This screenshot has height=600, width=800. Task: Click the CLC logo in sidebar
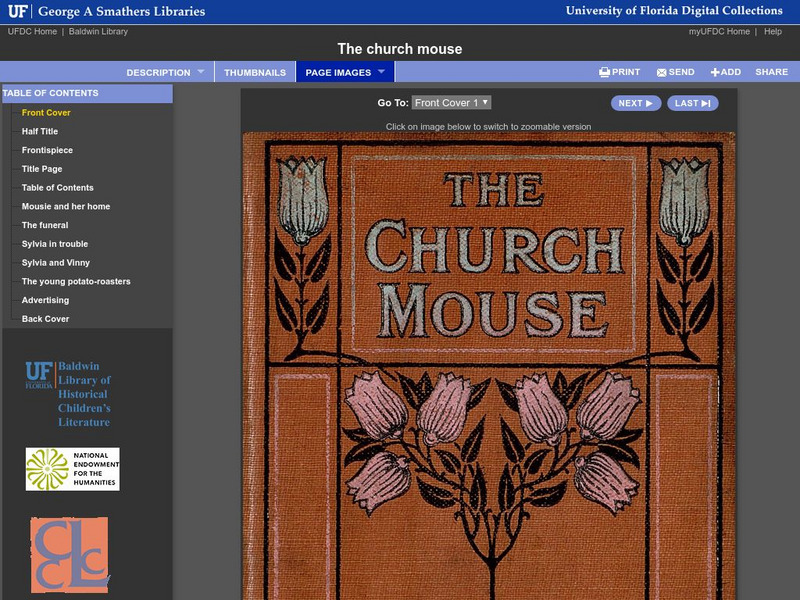(x=69, y=555)
